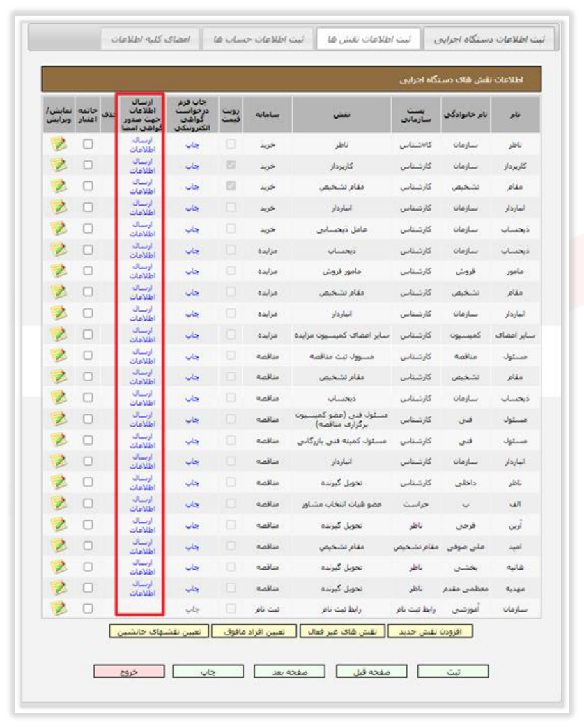The height and width of the screenshot is (728, 584).
Task: Switch to امضای کلیه اطلاعات tab
Action: point(151,38)
